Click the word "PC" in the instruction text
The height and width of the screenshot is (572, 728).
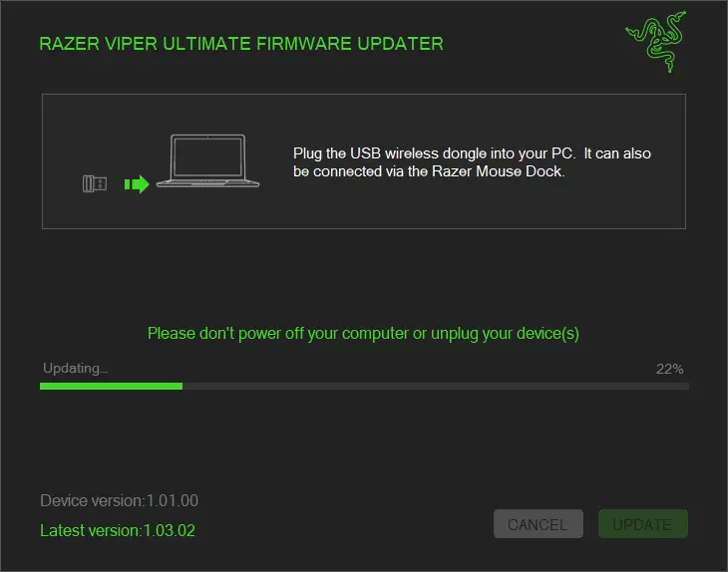pyautogui.click(x=561, y=153)
